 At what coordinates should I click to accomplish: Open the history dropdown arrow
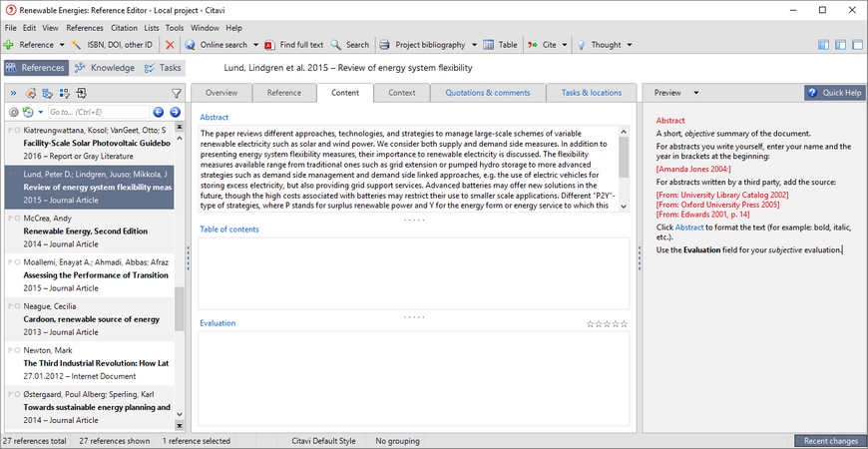click(x=41, y=113)
